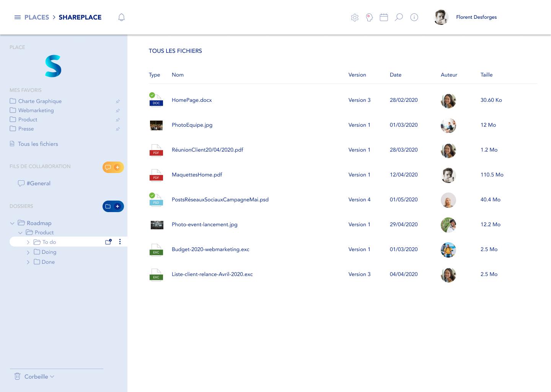
Task: Click Photo-event-lancement.jpg thumbnail
Action: (x=157, y=225)
